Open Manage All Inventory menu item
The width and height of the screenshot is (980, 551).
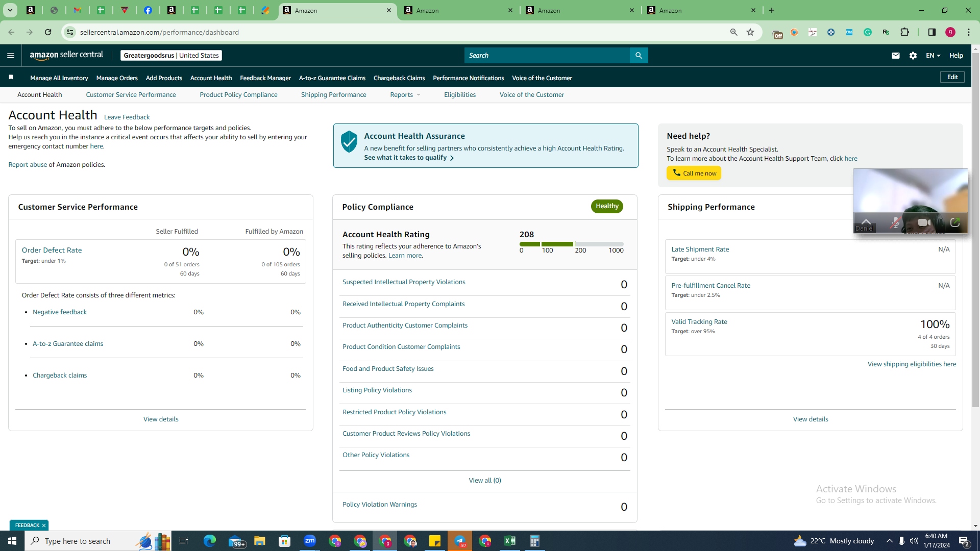tap(59, 78)
